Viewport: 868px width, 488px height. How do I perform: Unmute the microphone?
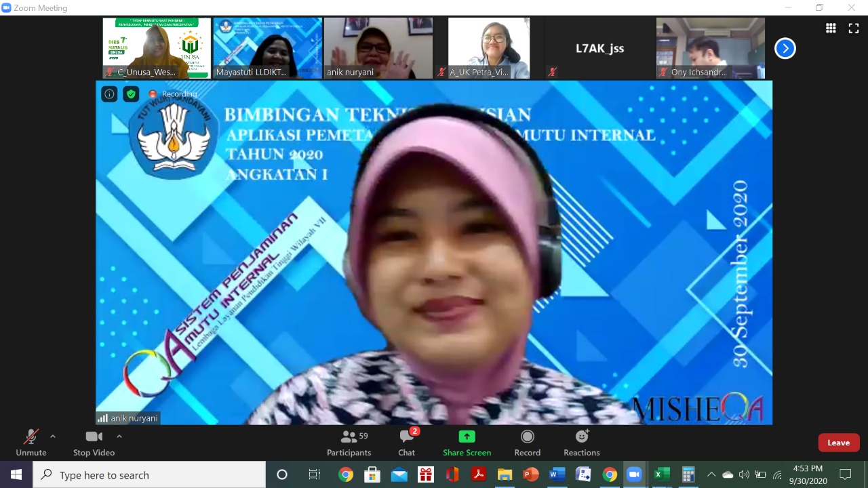click(31, 443)
